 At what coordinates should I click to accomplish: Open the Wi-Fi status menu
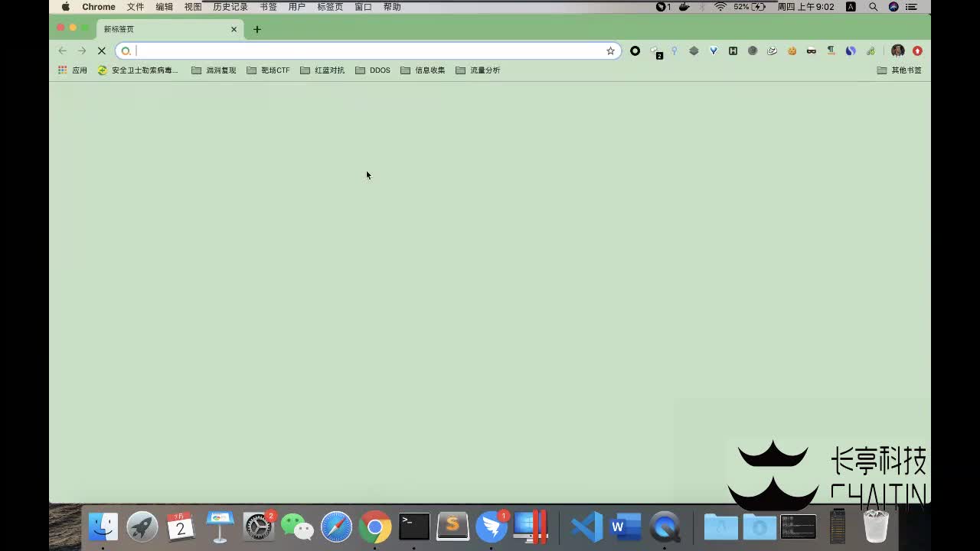coord(720,7)
